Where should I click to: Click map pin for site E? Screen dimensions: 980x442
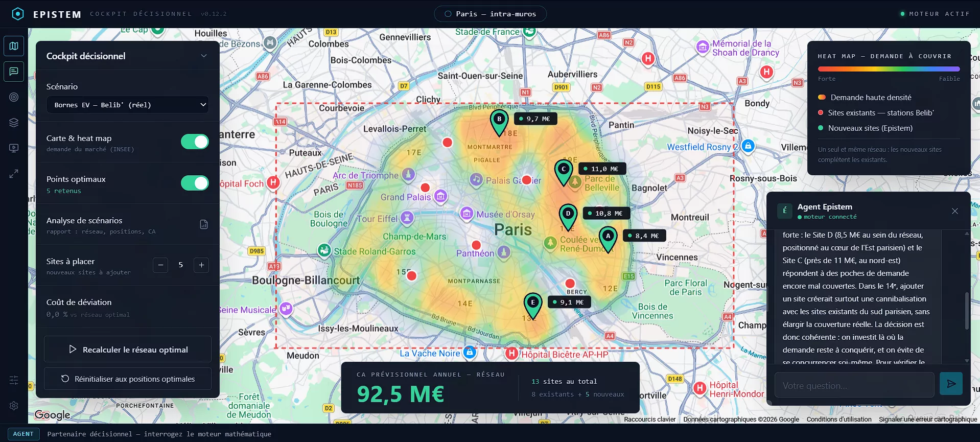click(x=533, y=306)
